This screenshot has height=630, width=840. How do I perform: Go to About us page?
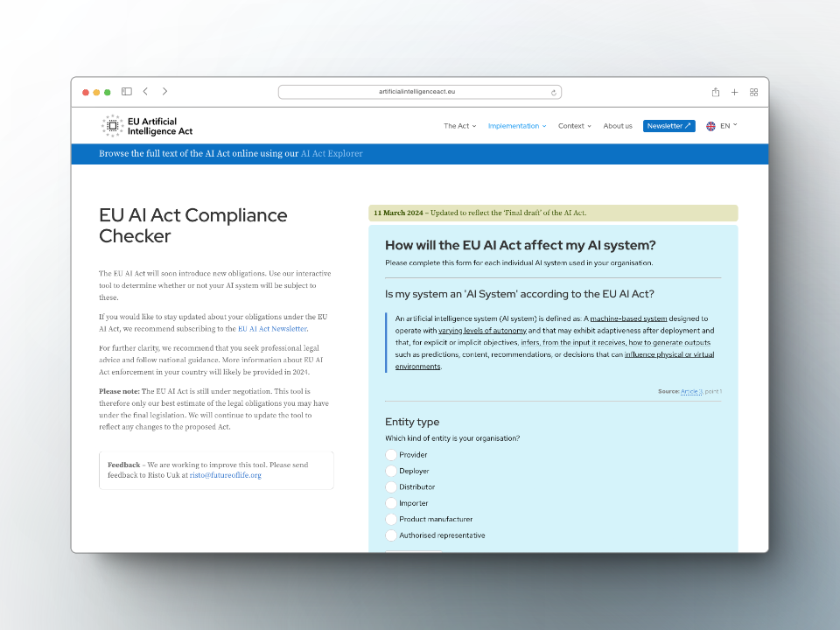tap(618, 126)
